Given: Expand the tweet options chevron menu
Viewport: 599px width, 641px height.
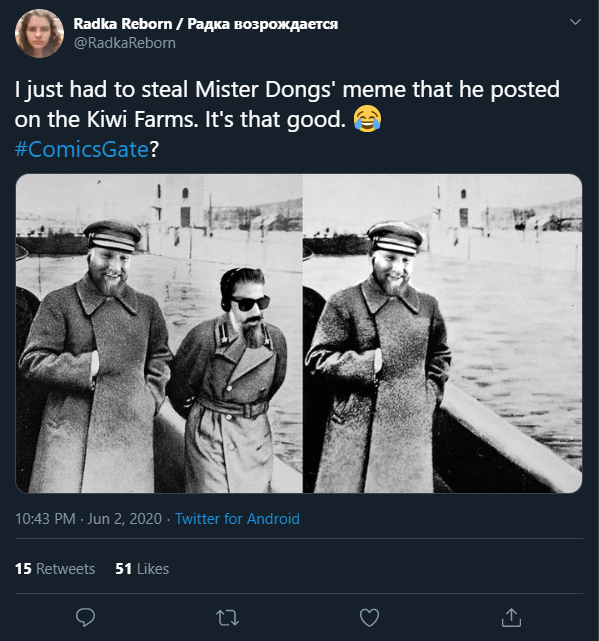Looking at the screenshot, I should pos(575,22).
